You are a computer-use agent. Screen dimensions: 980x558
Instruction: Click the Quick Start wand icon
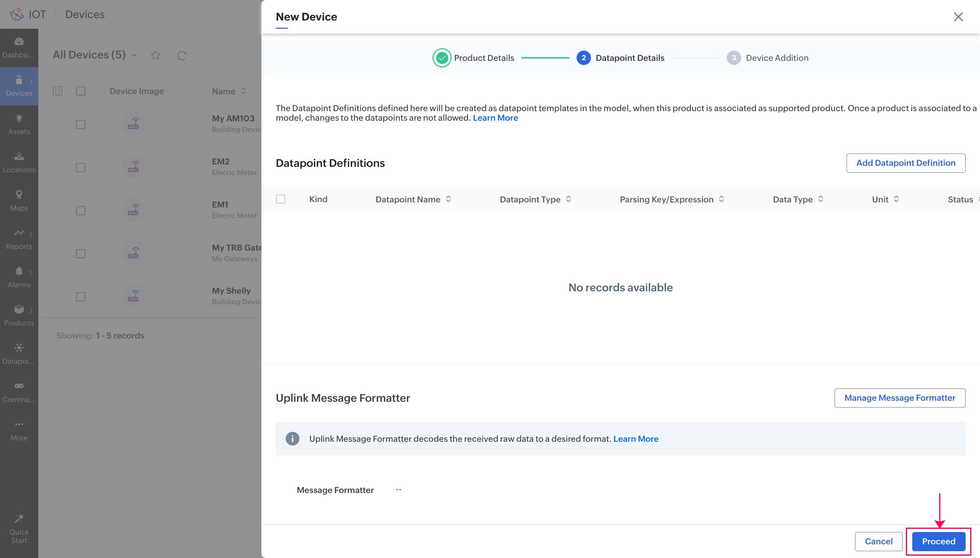pos(19,519)
